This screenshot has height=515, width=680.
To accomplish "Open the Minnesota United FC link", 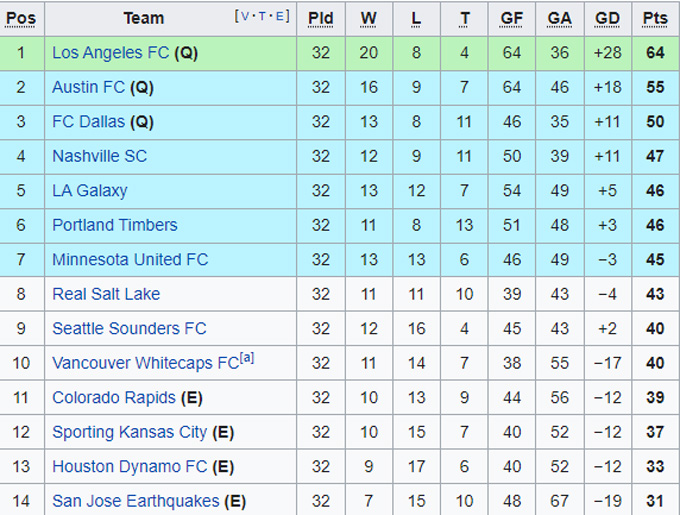I will tap(130, 259).
